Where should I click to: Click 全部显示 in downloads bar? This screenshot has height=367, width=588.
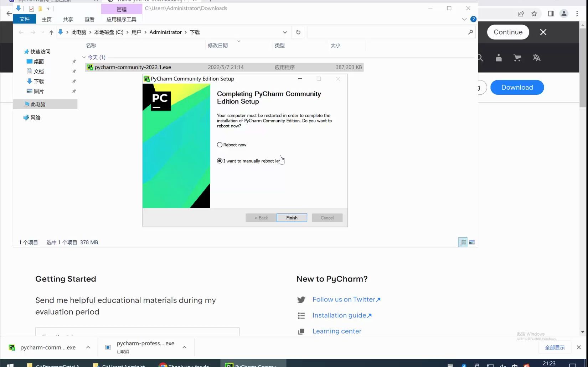coord(555,347)
